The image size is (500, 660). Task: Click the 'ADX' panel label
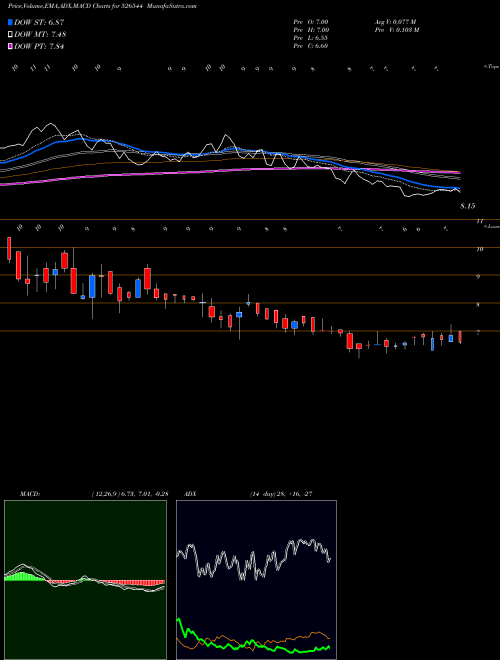(190, 494)
